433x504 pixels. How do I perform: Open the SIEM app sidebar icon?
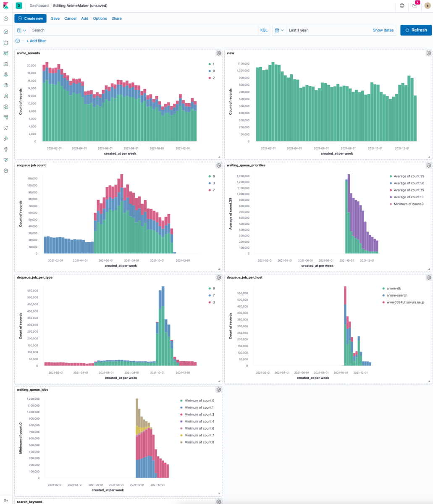(x=6, y=139)
